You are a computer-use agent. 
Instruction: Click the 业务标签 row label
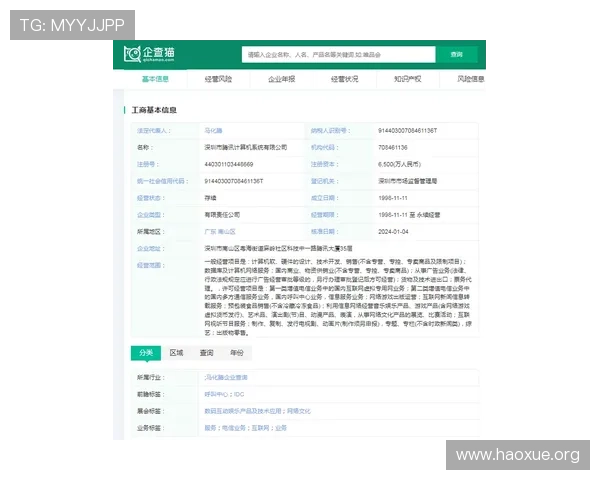pos(151,428)
